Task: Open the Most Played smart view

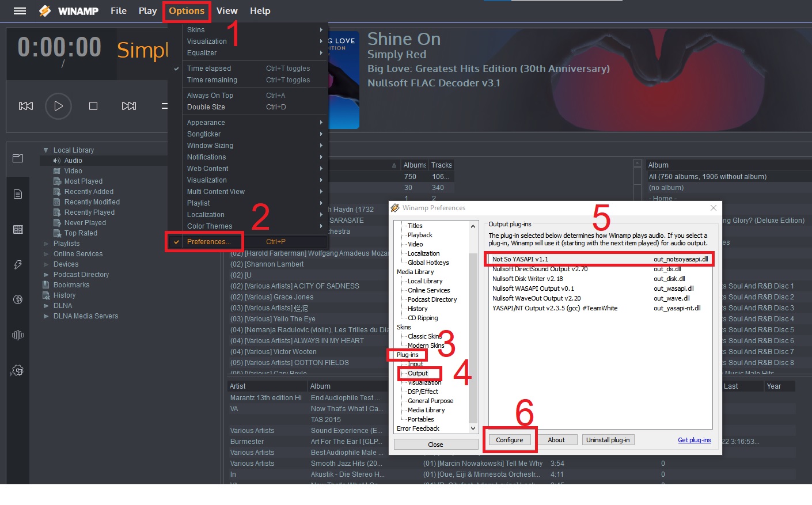Action: [84, 181]
